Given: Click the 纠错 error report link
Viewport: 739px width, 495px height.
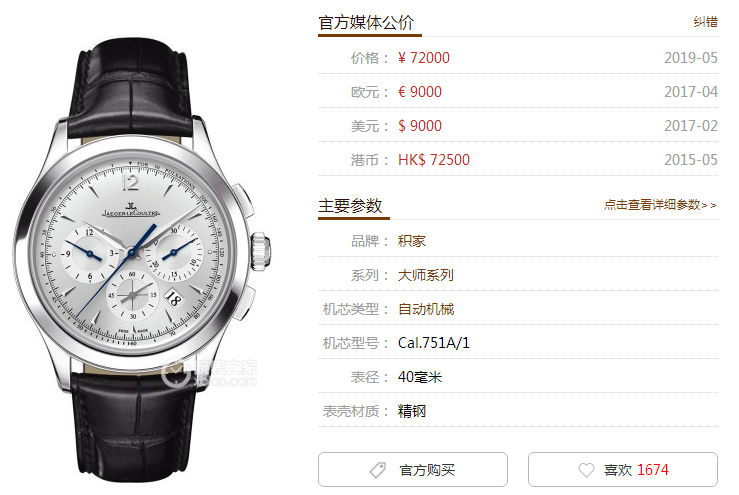Looking at the screenshot, I should pos(706,21).
